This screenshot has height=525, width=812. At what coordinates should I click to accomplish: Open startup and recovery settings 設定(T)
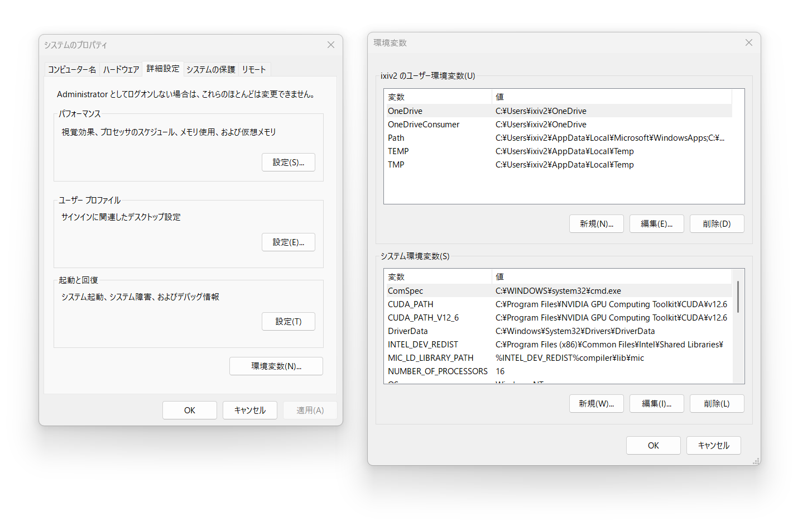[288, 321]
